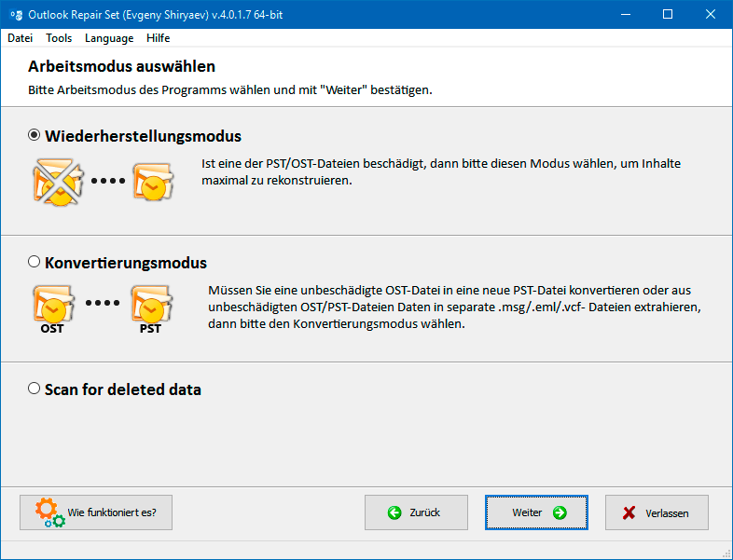Screen dimensions: 733x560
Task: Click the green left arrow on Zurück
Action: pyautogui.click(x=394, y=512)
